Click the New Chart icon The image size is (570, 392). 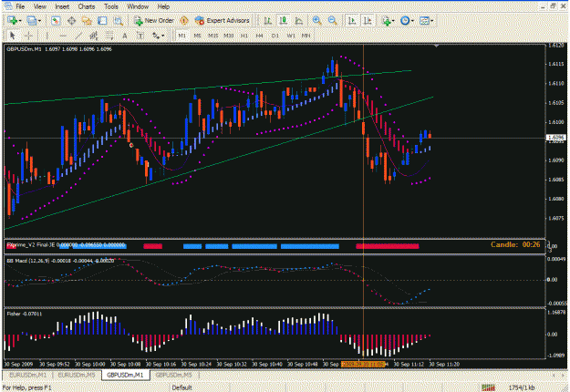[x=13, y=21]
